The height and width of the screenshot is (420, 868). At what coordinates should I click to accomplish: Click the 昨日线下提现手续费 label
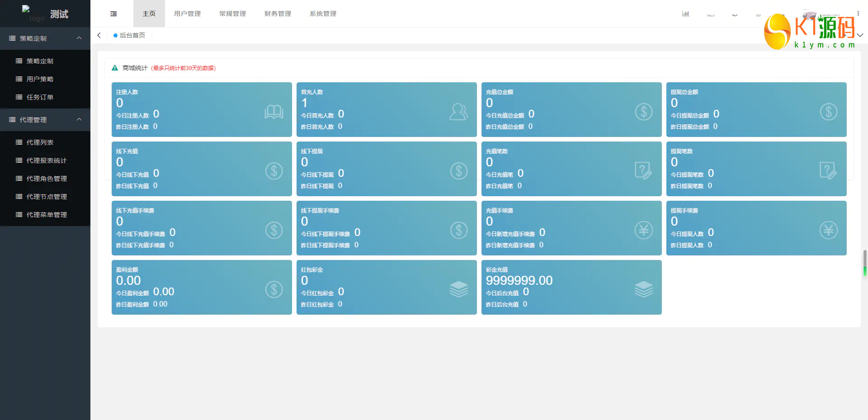(325, 245)
